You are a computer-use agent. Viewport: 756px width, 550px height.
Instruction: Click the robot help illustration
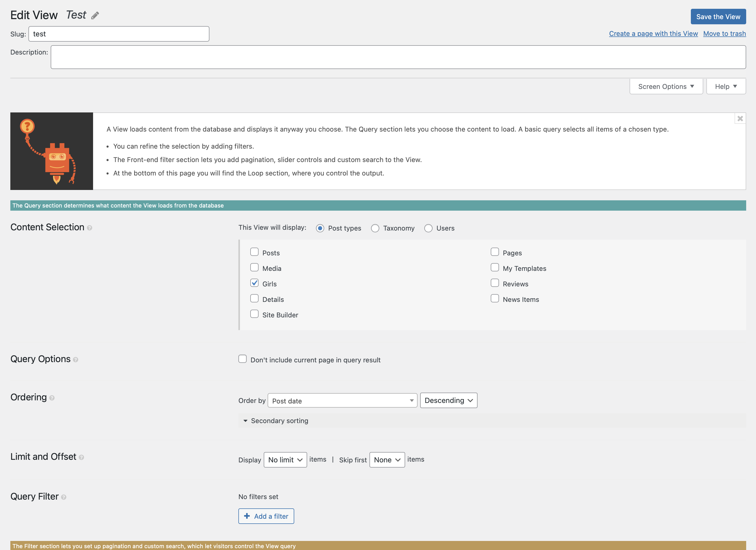52,151
